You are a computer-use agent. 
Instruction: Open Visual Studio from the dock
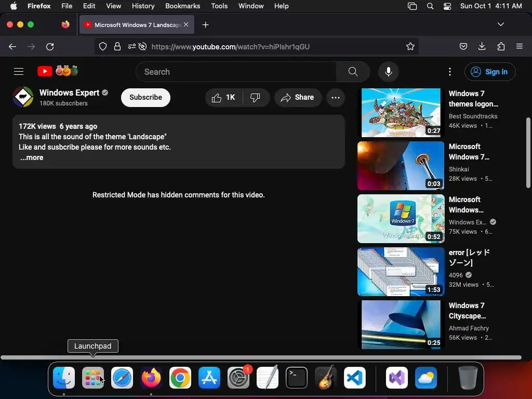pyautogui.click(x=396, y=378)
